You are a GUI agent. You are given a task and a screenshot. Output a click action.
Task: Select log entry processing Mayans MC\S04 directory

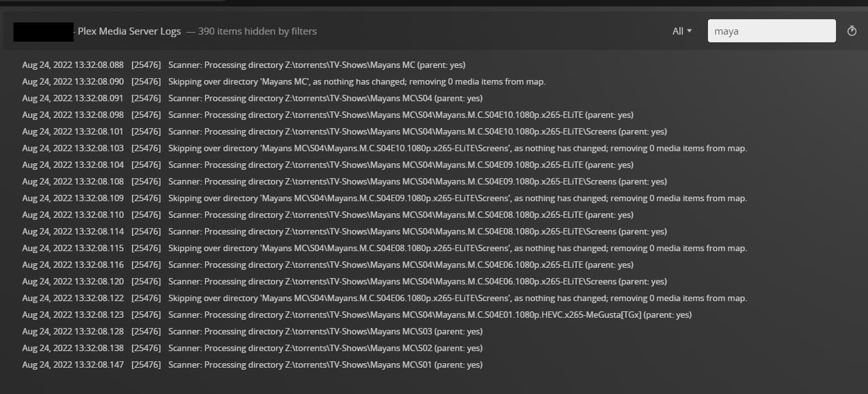[325, 98]
